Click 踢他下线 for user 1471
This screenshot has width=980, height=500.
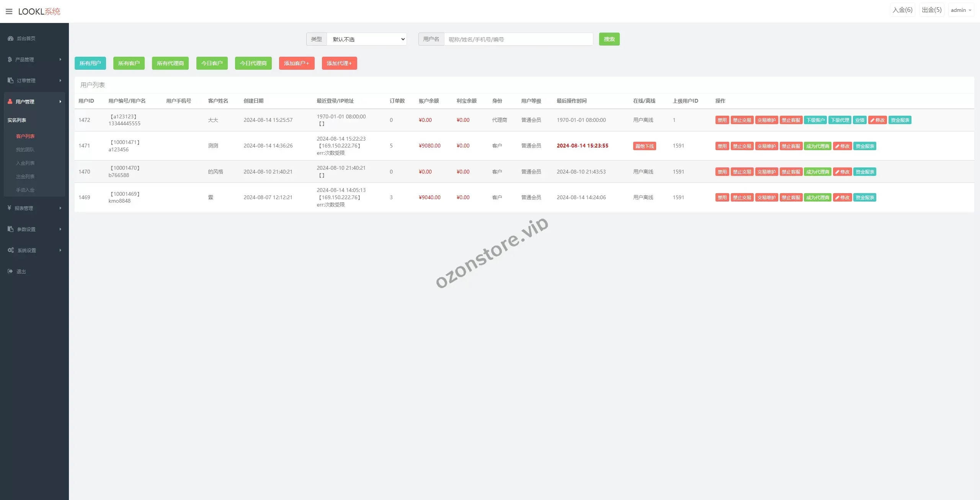[x=644, y=146]
